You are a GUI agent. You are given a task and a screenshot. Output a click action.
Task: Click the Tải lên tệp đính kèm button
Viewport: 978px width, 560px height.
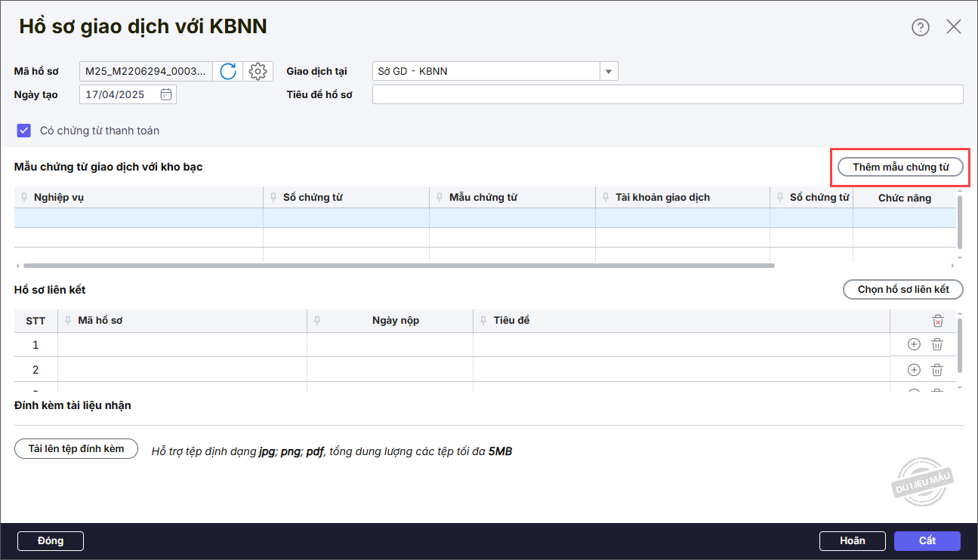tap(76, 448)
